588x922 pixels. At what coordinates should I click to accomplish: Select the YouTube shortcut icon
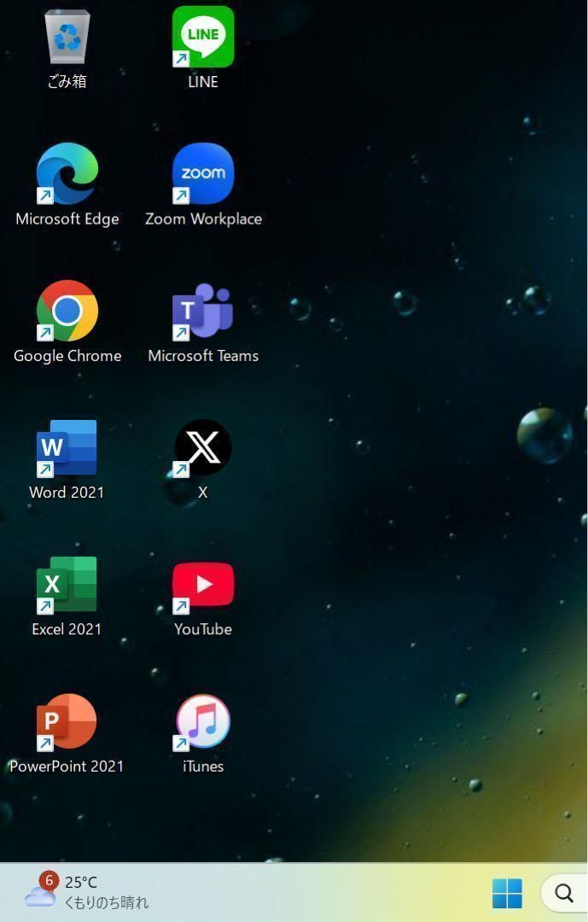203,585
